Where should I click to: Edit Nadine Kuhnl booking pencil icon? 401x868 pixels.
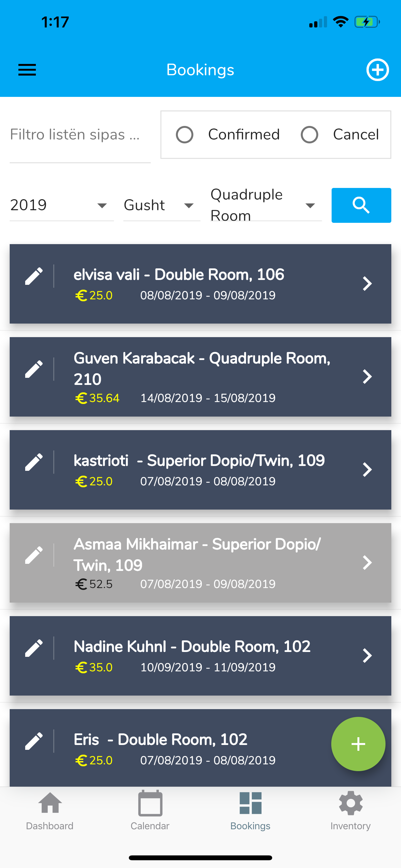tap(34, 648)
